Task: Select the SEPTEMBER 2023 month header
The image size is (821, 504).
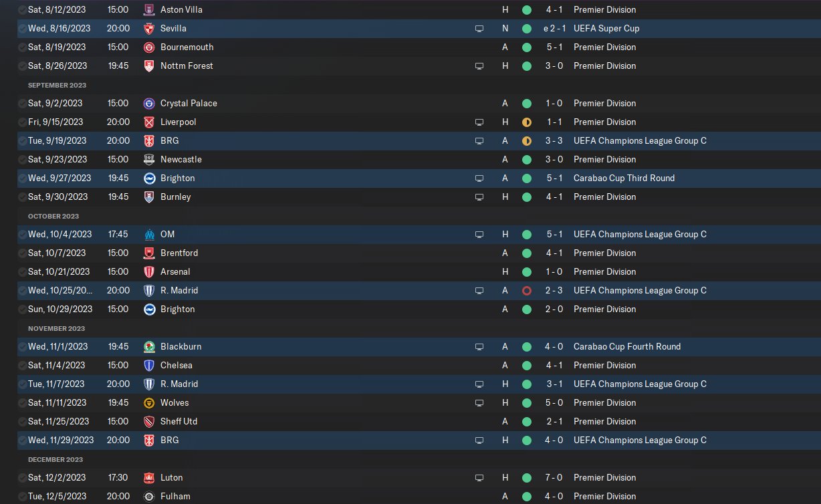Action: click(57, 86)
